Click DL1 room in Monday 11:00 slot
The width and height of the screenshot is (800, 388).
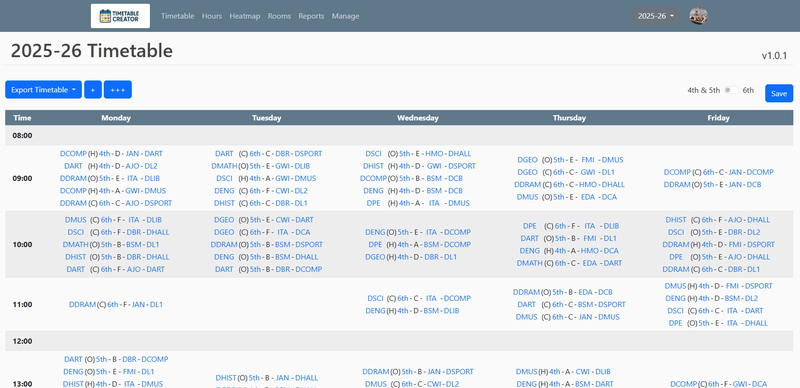click(156, 304)
